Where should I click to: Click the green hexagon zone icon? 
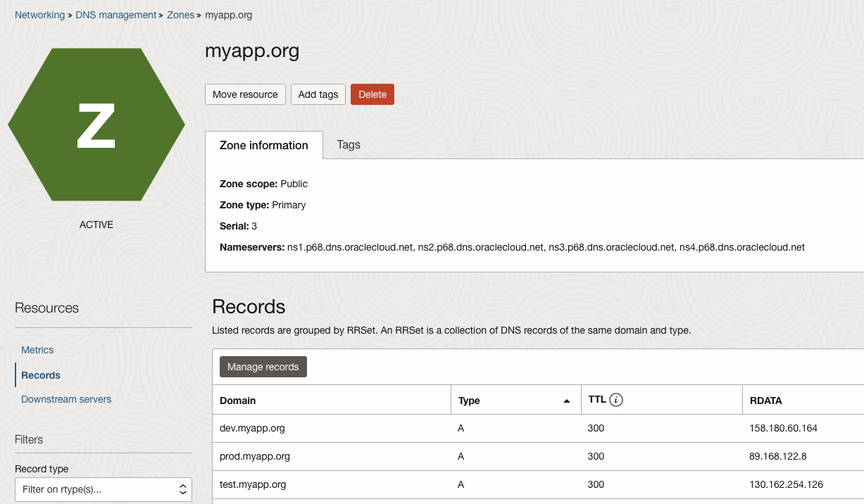[96, 125]
